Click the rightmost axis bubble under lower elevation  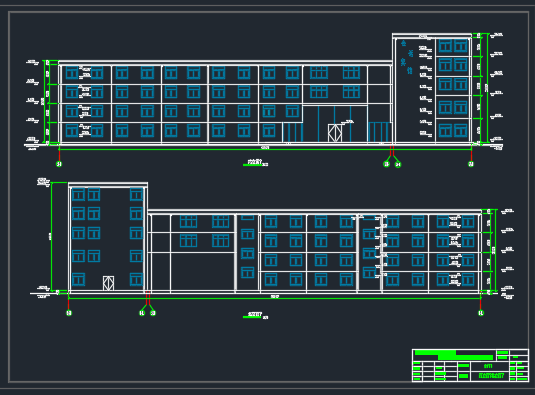click(x=481, y=313)
